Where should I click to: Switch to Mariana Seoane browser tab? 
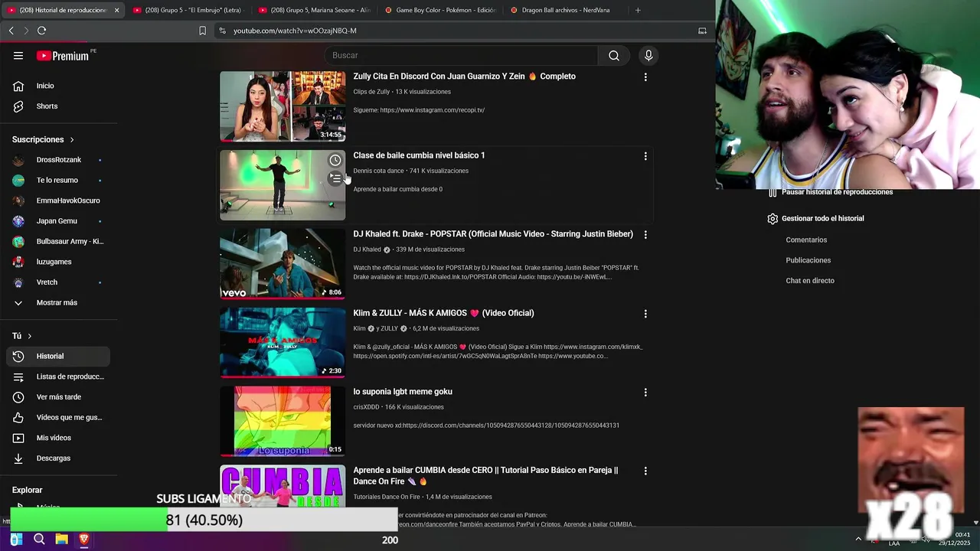pos(314,10)
